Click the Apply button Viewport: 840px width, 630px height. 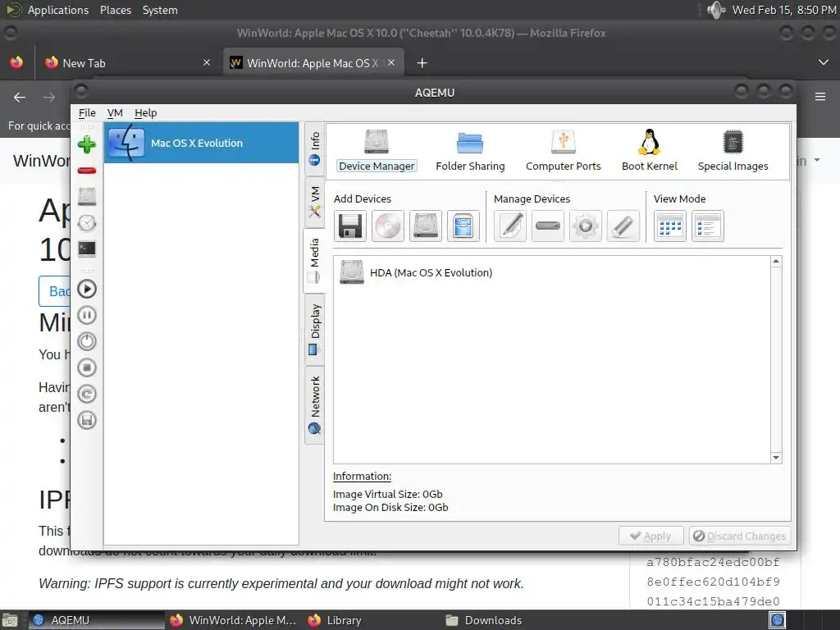point(651,536)
